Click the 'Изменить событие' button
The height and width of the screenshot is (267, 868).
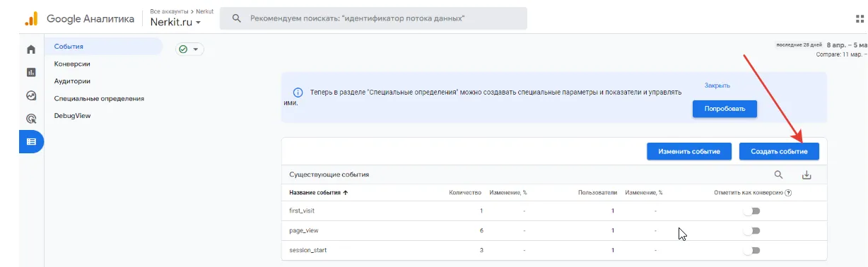point(689,151)
